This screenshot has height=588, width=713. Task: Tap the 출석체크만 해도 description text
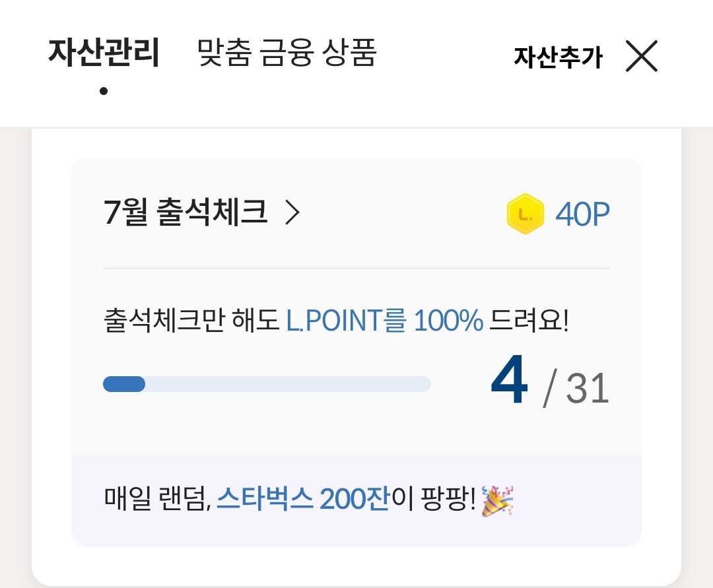coord(192,321)
